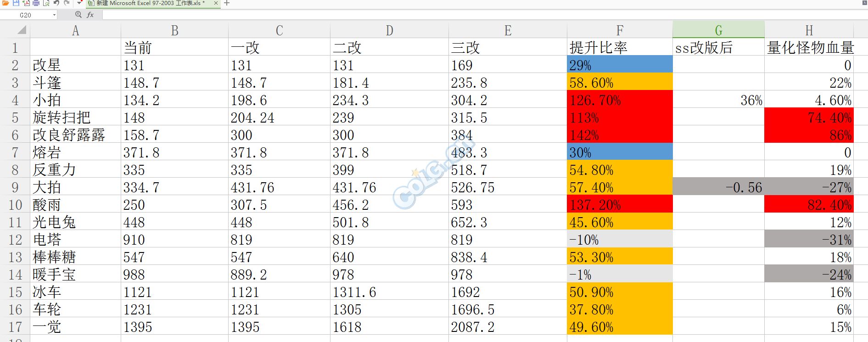Click the 204.24 cell

[279, 117]
